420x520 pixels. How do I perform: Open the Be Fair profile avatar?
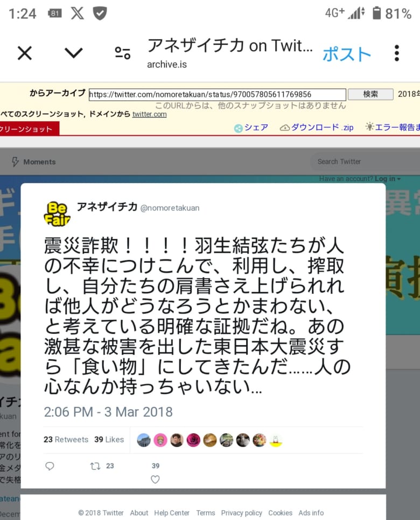click(x=57, y=214)
